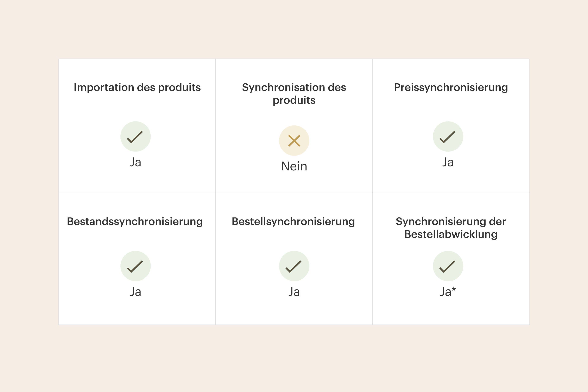
Task: Click the word Bestellabwicklung in the last heading
Action: [x=451, y=234]
